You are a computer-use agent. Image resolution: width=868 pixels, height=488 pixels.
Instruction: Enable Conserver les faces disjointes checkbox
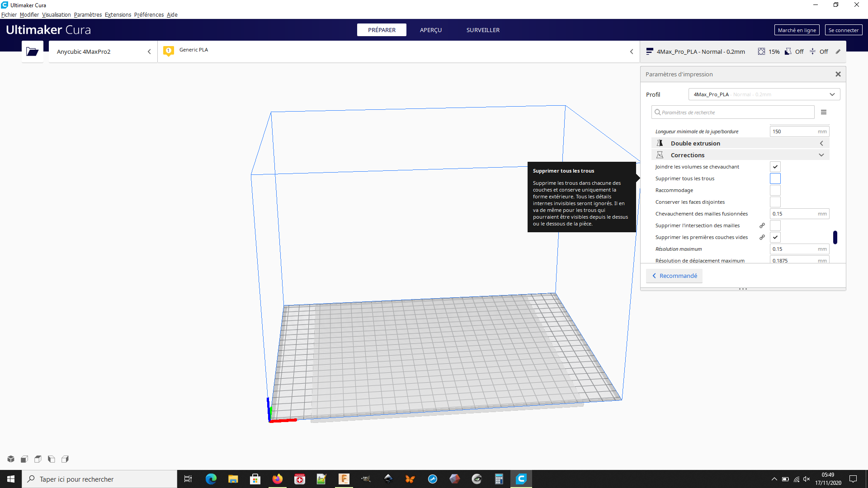775,202
